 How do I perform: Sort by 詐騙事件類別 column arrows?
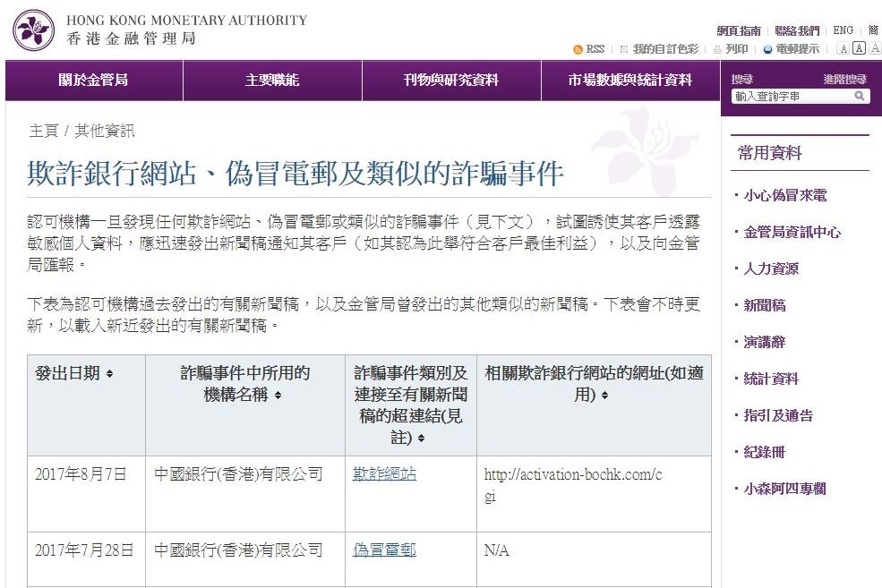tap(421, 439)
